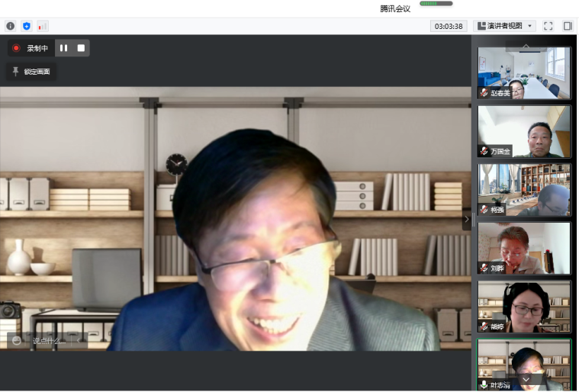Click the blue security shield icon

27,26
